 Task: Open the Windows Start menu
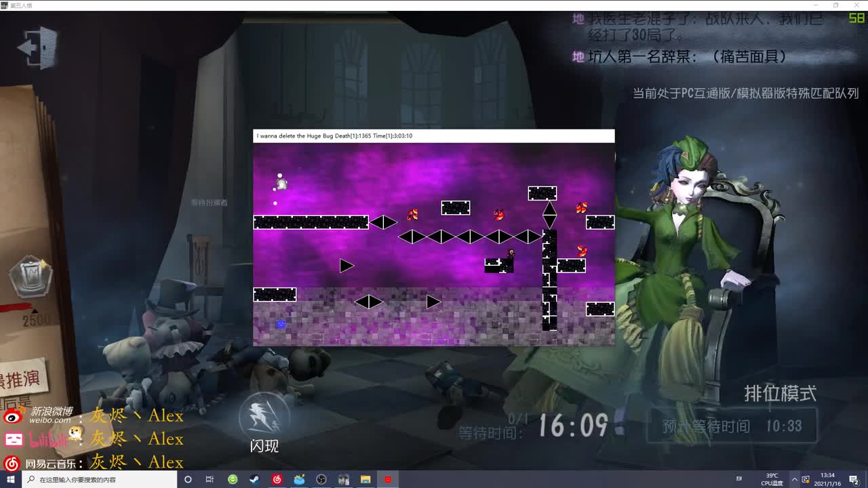click(10, 479)
